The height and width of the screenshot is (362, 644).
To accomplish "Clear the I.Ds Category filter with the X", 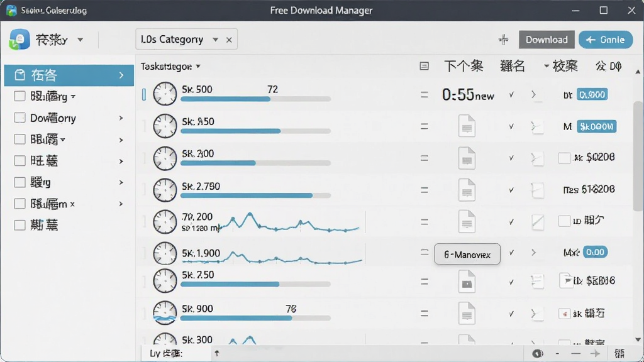I will [x=229, y=40].
